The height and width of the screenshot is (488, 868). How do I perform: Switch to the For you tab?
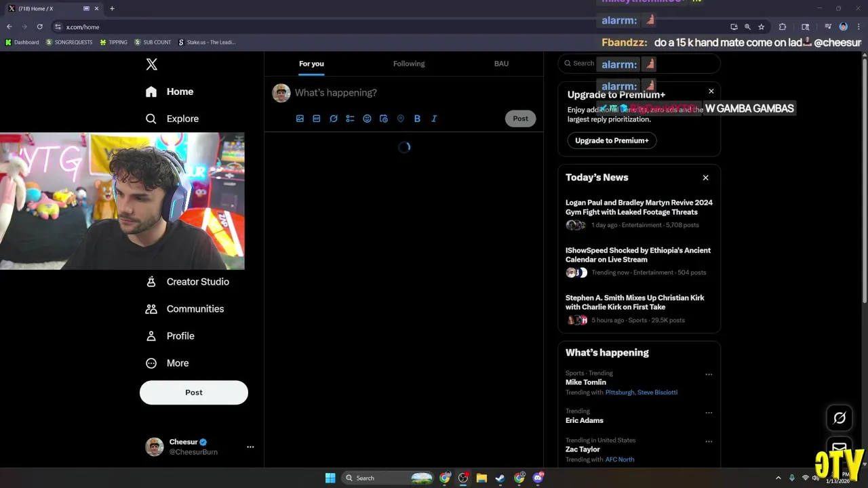click(x=311, y=64)
